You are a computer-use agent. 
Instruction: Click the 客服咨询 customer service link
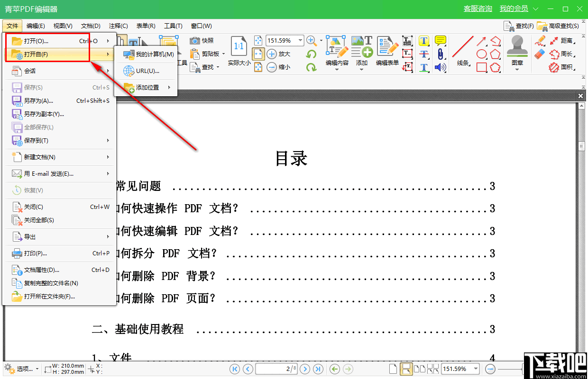pyautogui.click(x=478, y=8)
